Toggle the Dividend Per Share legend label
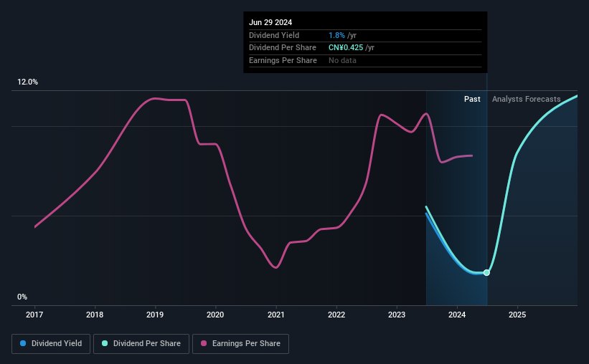This screenshot has width=589, height=364. [147, 344]
